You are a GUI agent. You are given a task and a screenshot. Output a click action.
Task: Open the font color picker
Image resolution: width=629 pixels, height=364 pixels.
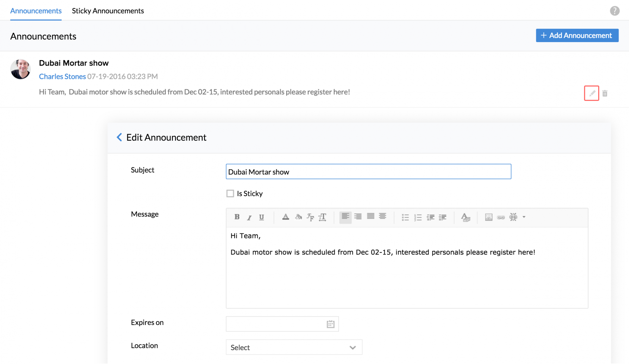pos(286,217)
